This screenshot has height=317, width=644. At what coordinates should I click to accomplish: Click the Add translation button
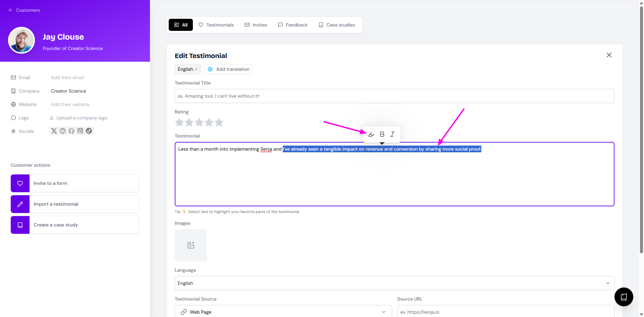(228, 69)
